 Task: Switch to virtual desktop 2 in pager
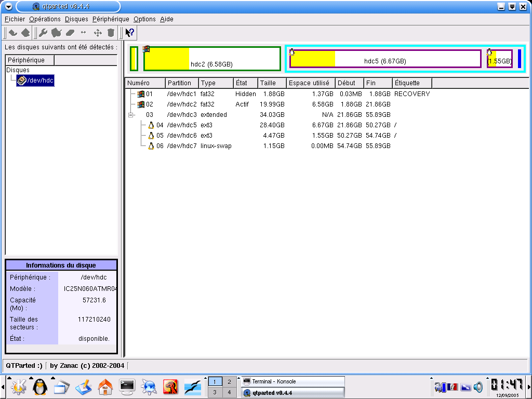pyautogui.click(x=229, y=382)
